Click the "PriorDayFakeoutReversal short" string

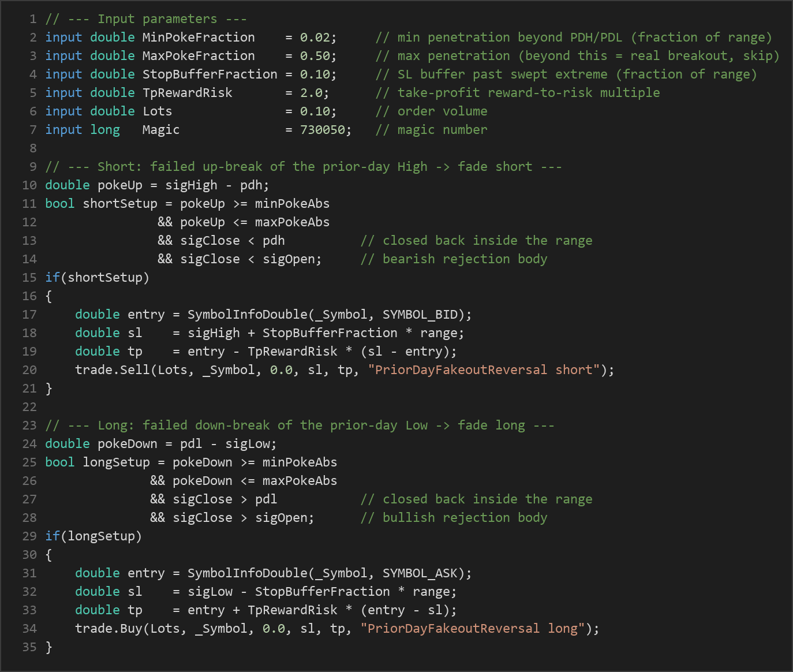[x=484, y=370]
